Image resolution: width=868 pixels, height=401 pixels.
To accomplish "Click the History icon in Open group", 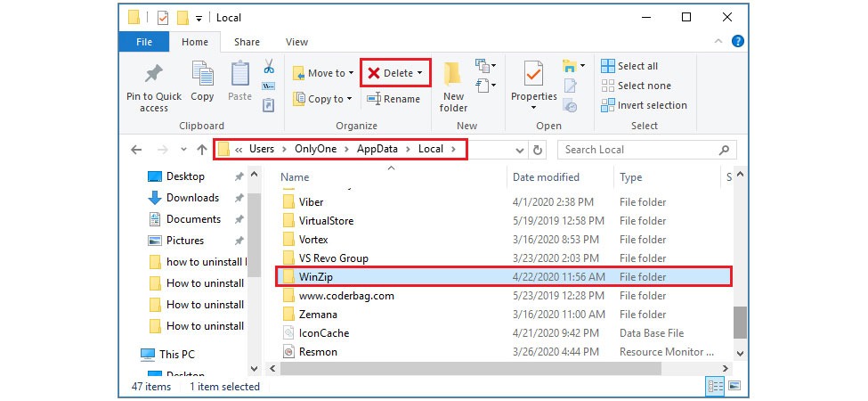I will tap(570, 105).
